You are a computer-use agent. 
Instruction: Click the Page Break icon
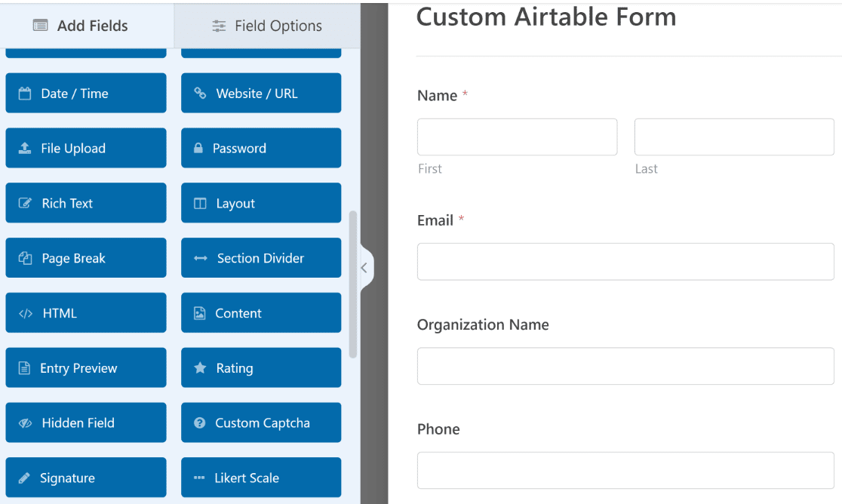(25, 258)
